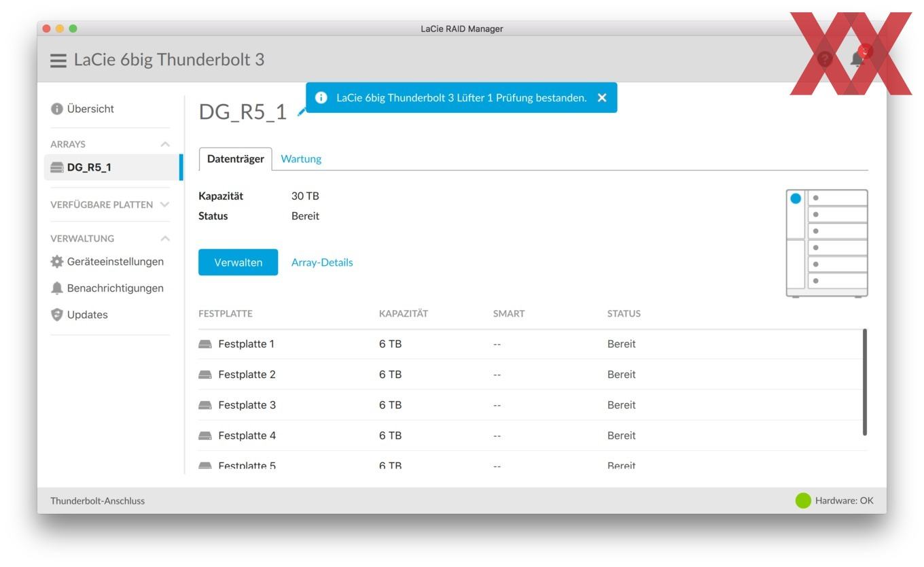Close the Lüfter 1 notification banner
Screen dimensions: 924x567
602,98
